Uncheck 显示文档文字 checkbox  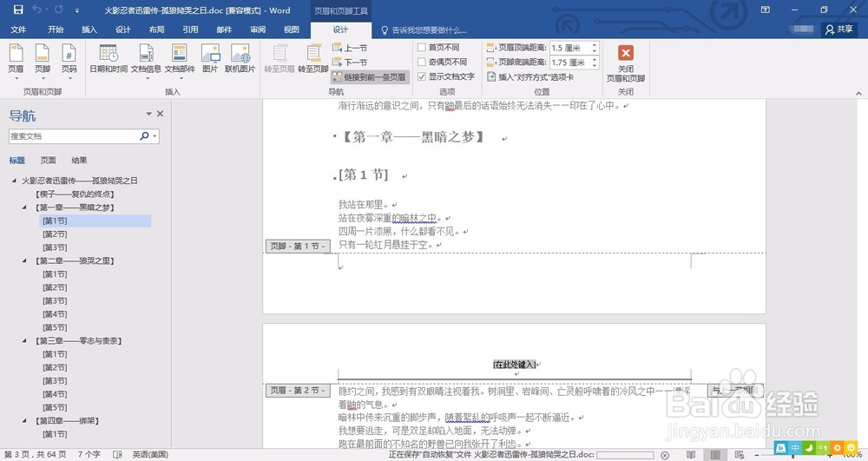tap(422, 76)
